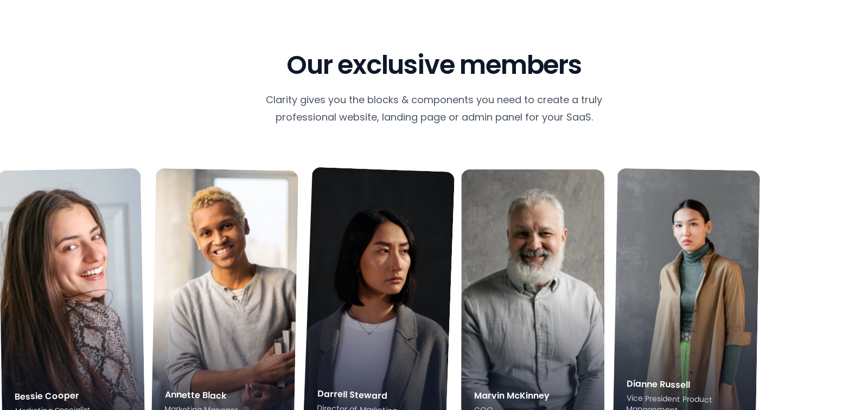This screenshot has width=868, height=410.
Task: Click the Dianne Russell name label
Action: point(658,384)
